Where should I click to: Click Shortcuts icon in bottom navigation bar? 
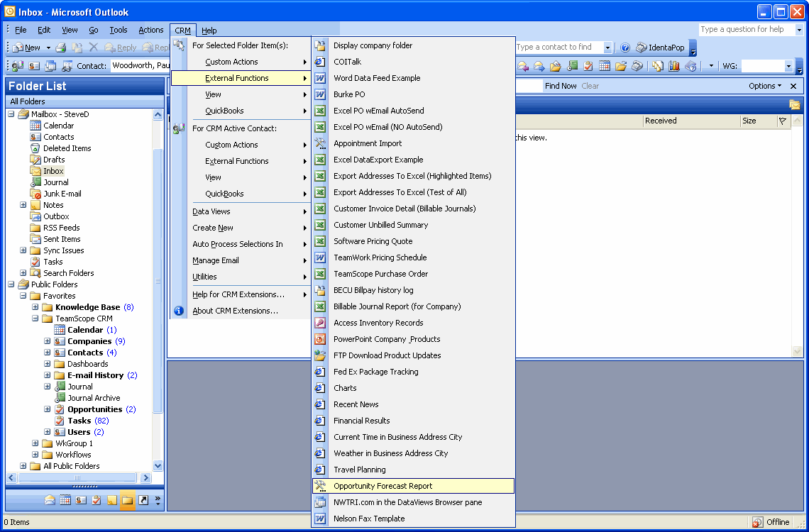point(143,499)
